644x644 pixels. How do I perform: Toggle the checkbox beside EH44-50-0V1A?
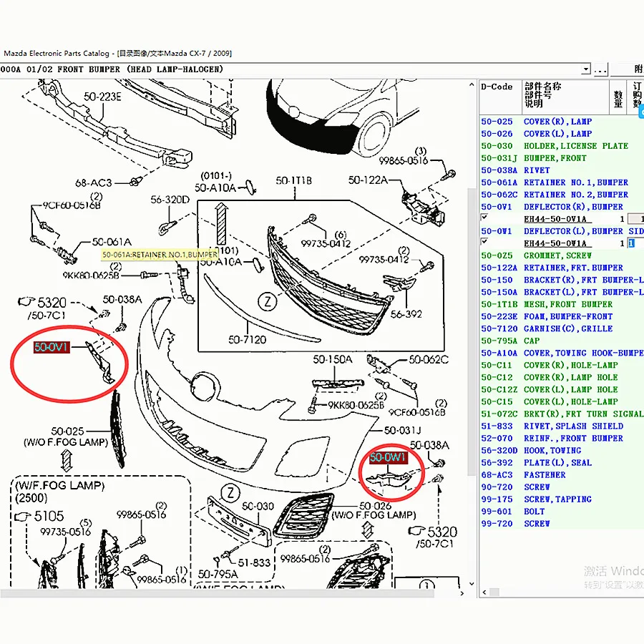(x=484, y=218)
